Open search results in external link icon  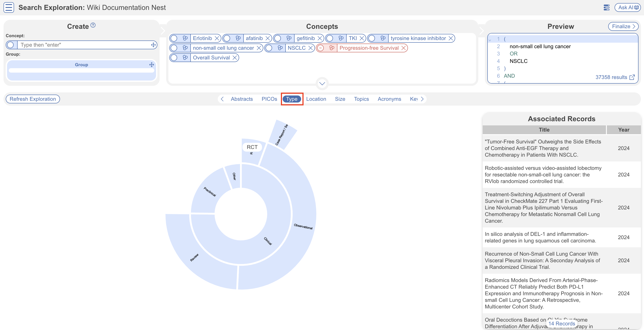pos(632,77)
